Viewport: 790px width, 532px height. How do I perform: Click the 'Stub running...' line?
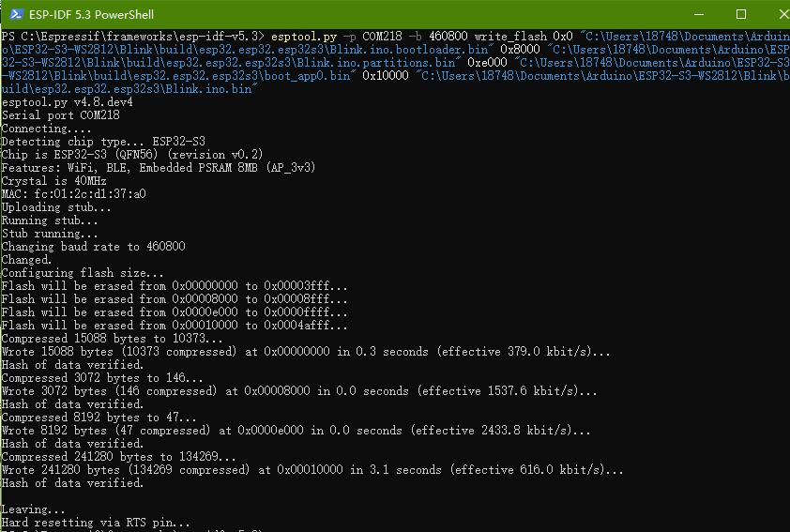50,234
